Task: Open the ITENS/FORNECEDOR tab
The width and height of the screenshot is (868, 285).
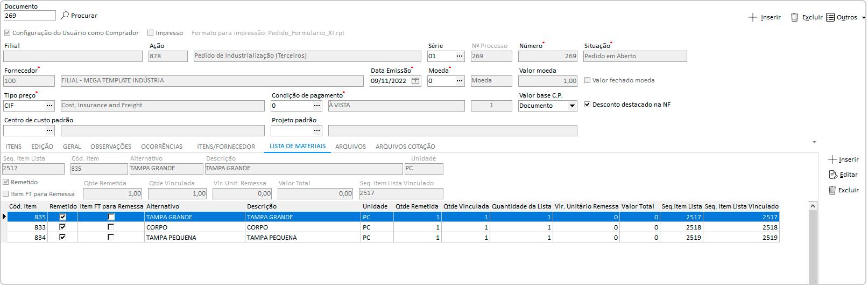Action: (226, 147)
